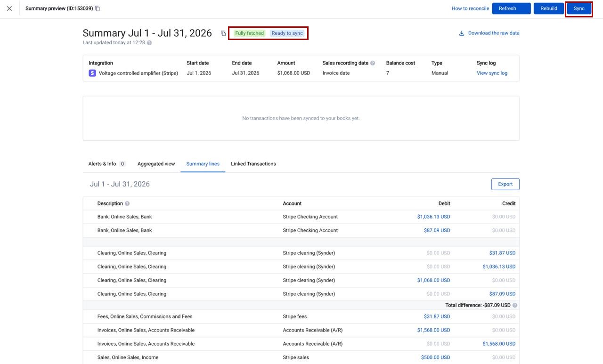Open debit $31.87 USD for Stripe fees
This screenshot has width=603, height=364.
[437, 316]
